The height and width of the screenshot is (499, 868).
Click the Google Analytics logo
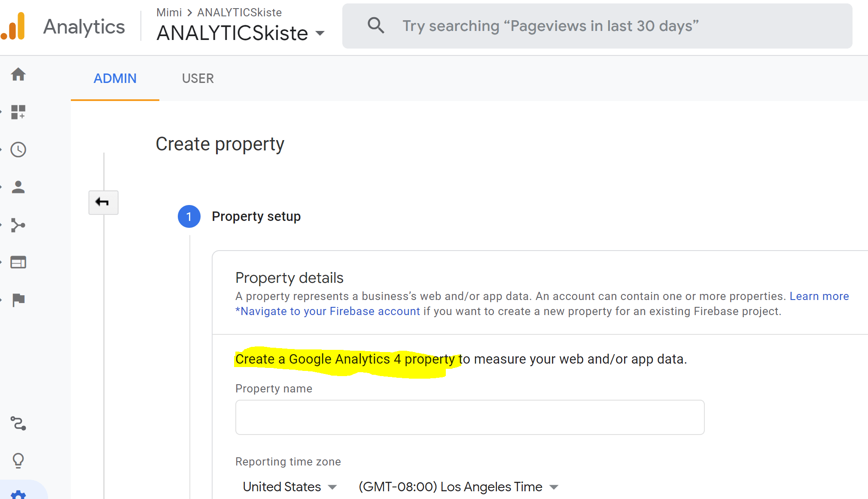pos(14,26)
